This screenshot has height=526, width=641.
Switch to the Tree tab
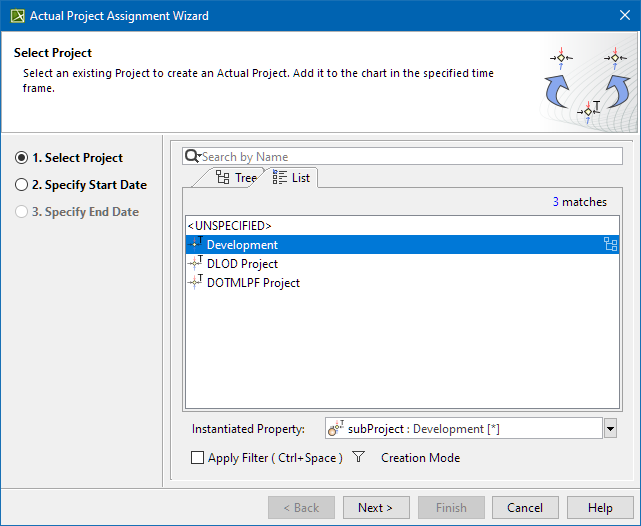click(237, 178)
